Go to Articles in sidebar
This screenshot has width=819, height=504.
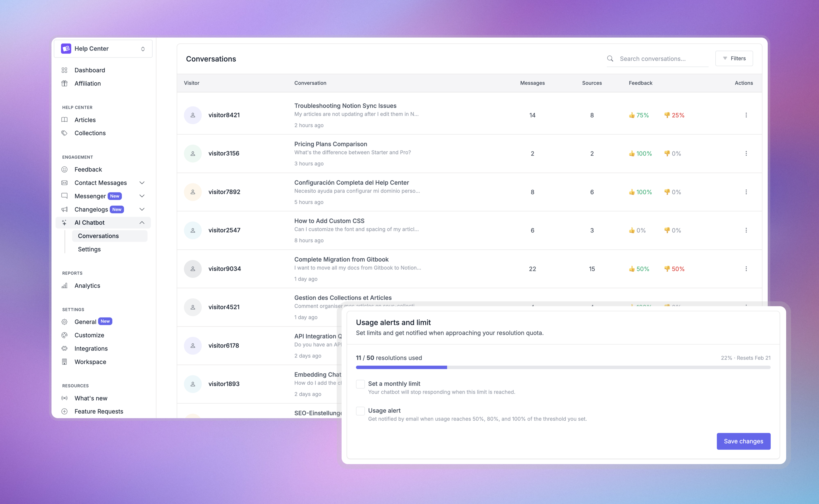(x=85, y=120)
